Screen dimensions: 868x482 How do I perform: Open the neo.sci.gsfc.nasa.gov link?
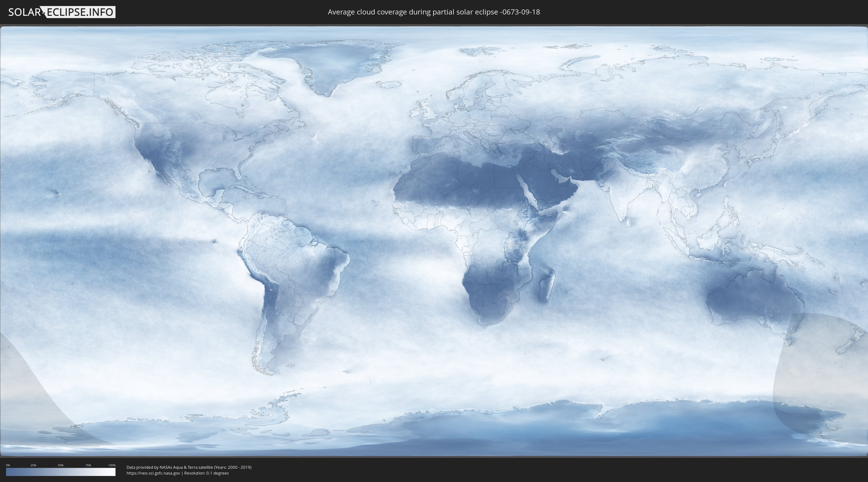tap(153, 473)
